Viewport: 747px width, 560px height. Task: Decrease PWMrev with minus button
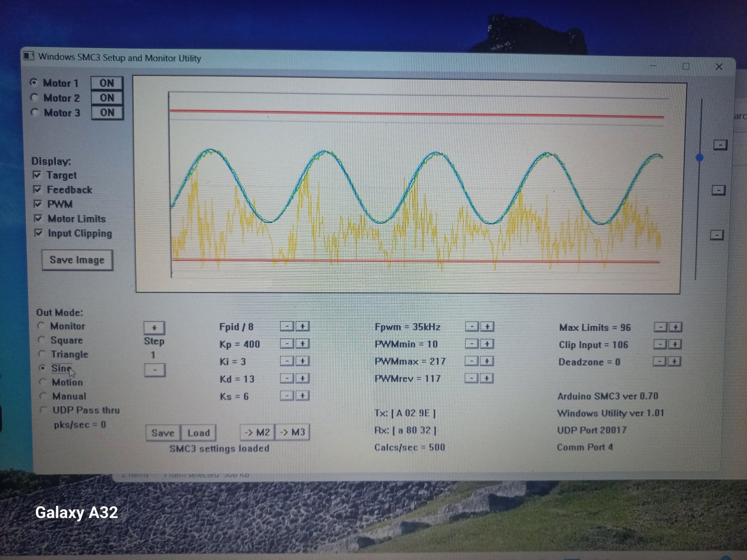pos(472,378)
